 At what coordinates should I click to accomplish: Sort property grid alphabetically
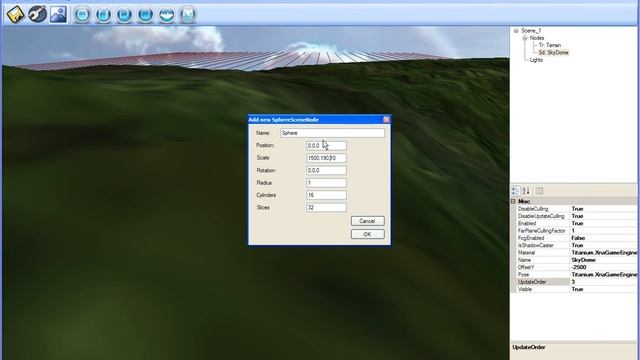[526, 191]
